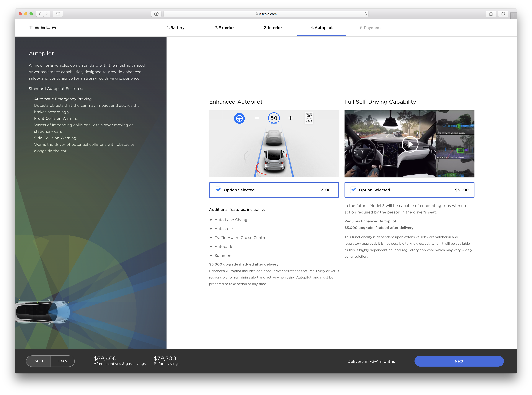532x395 pixels.
Task: Open After incentives & gas savings details
Action: [x=120, y=364]
